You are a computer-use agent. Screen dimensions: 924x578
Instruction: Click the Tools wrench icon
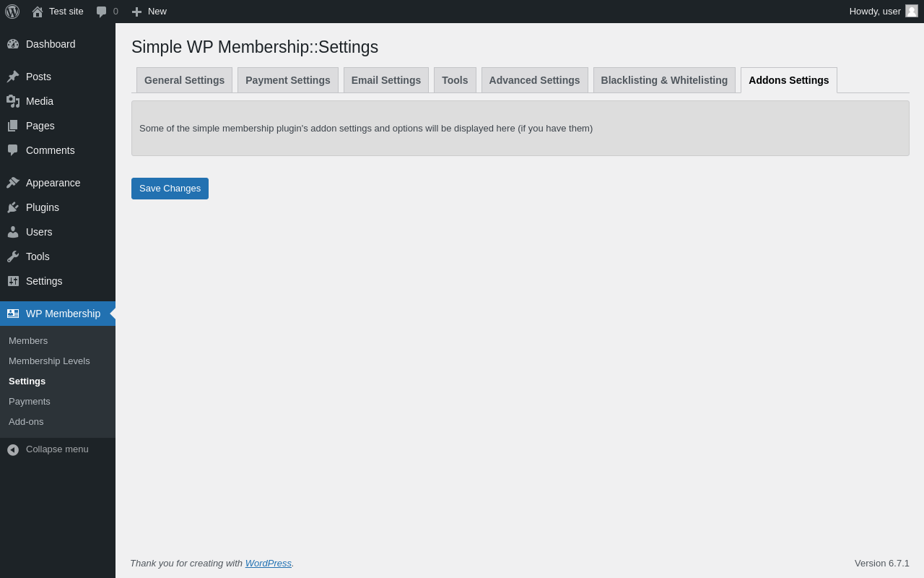coord(13,256)
